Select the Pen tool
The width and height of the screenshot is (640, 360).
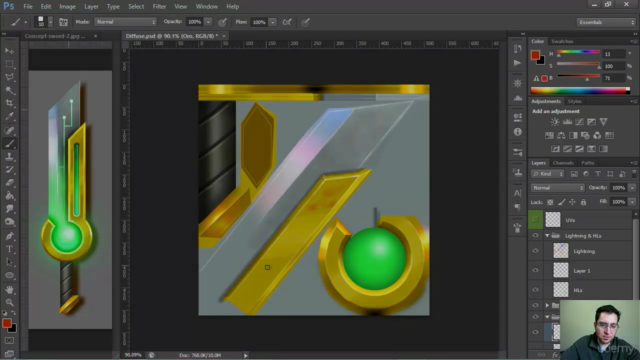tap(9, 236)
